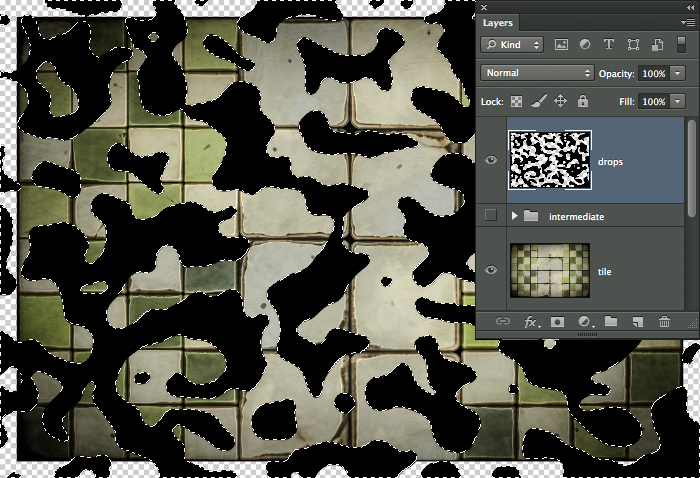The height and width of the screenshot is (478, 700).
Task: Add layer mask icon
Action: pyautogui.click(x=557, y=322)
